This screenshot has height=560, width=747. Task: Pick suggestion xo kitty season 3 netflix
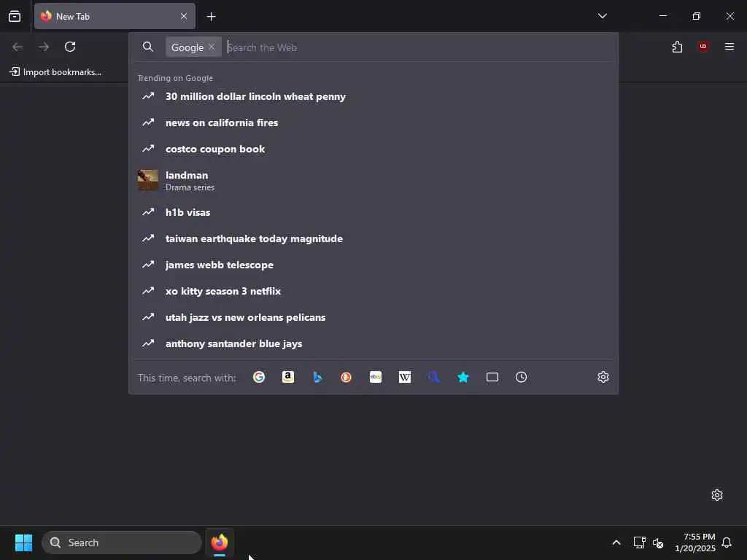(x=373, y=290)
